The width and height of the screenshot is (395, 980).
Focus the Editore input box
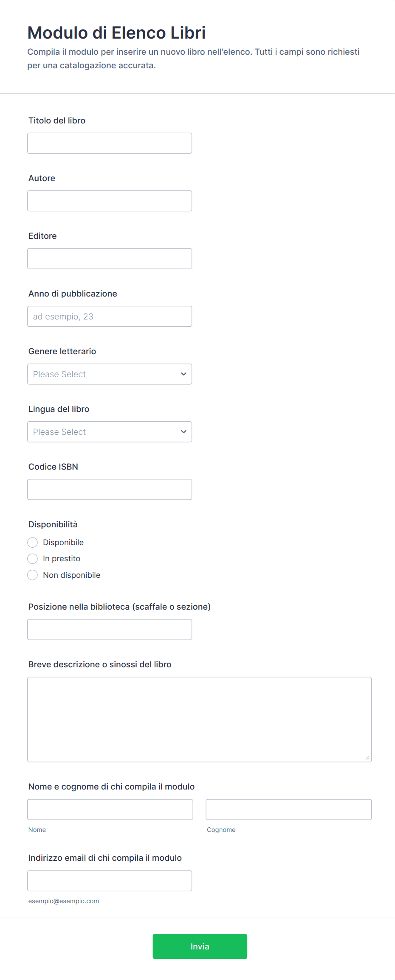[x=110, y=259]
